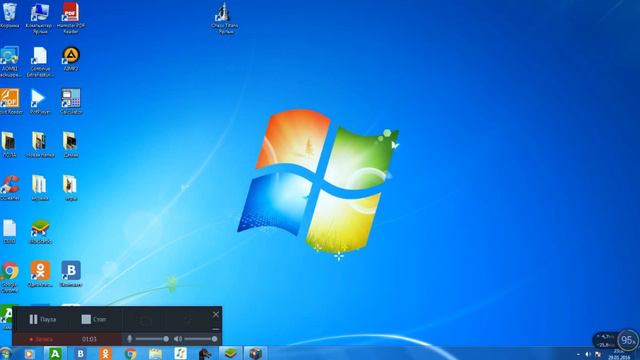Toggle the speaker icon in recorder panel

[x=178, y=339]
